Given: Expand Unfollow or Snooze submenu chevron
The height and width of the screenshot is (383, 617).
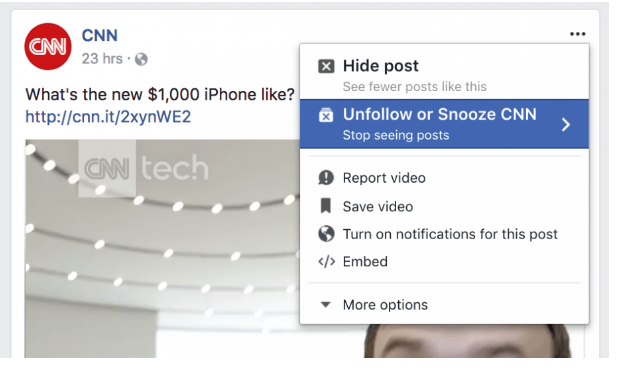Looking at the screenshot, I should pyautogui.click(x=565, y=124).
